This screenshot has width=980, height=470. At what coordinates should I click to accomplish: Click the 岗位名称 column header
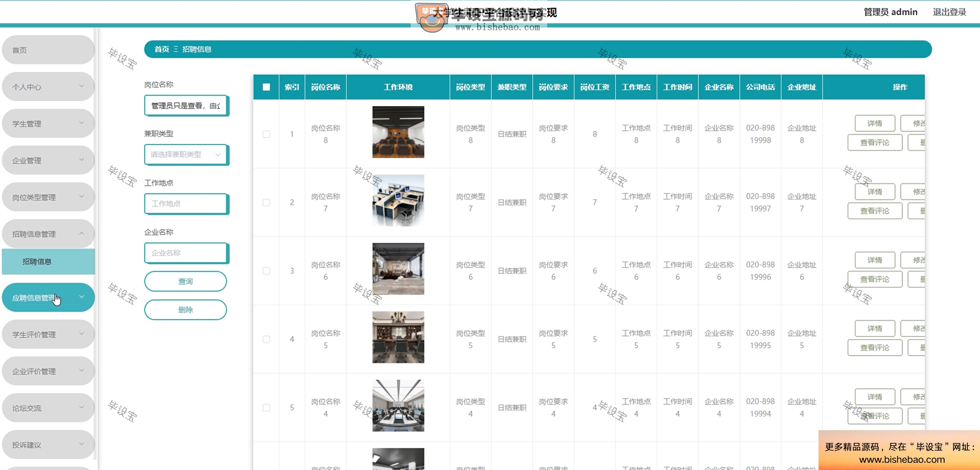325,87
